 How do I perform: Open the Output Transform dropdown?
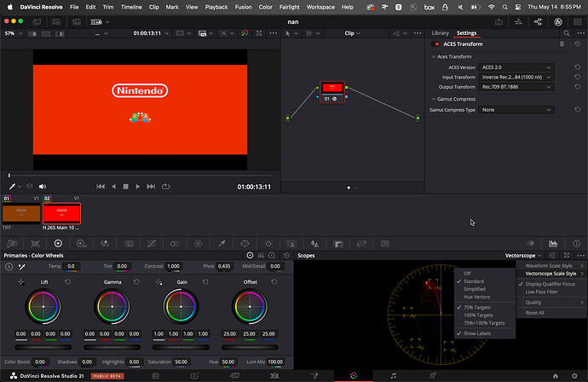click(x=516, y=87)
